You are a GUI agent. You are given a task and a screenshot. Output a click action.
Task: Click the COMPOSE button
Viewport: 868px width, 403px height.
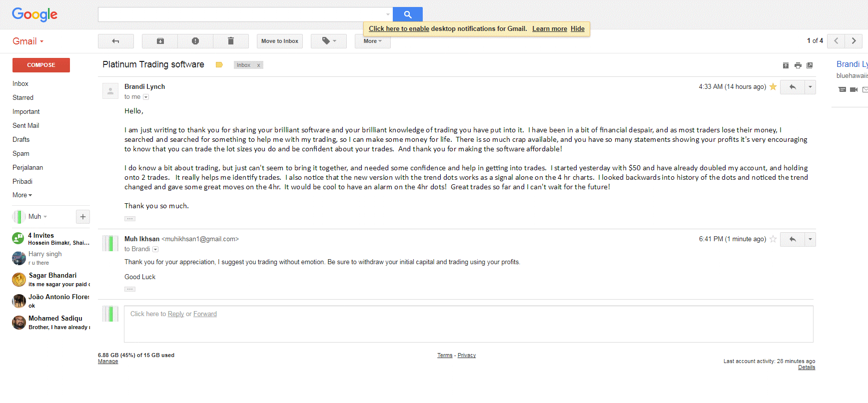pos(41,65)
